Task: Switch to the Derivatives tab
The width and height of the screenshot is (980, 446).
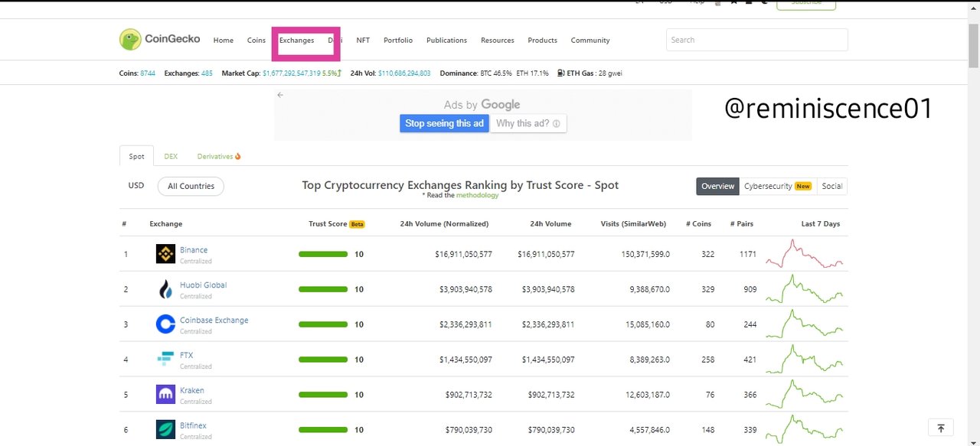Action: [x=219, y=156]
